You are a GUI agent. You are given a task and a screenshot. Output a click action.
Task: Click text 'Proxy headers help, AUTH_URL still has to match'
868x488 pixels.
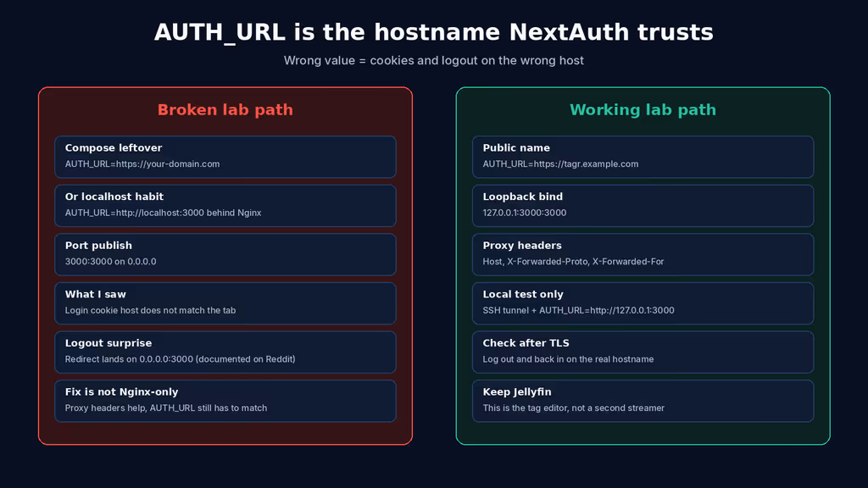[166, 408]
